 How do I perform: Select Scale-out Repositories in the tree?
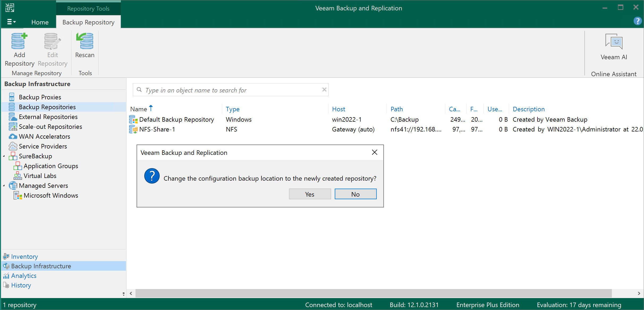pos(50,127)
